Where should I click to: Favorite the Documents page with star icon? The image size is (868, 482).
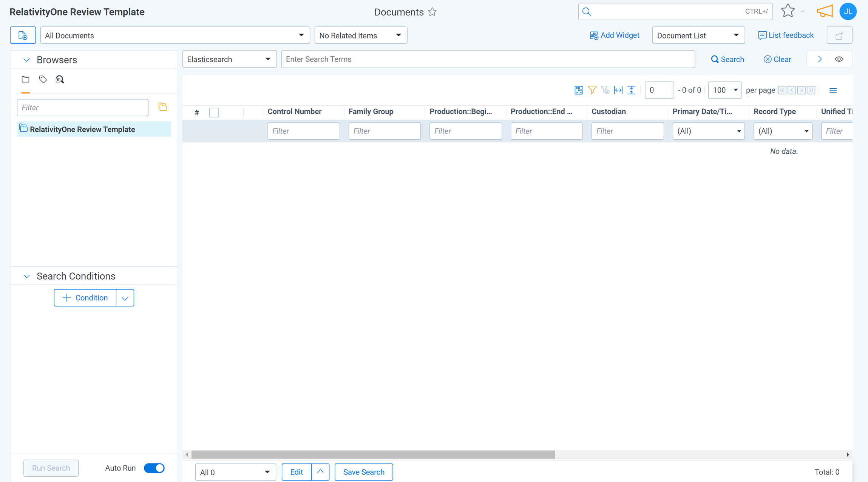click(x=432, y=12)
